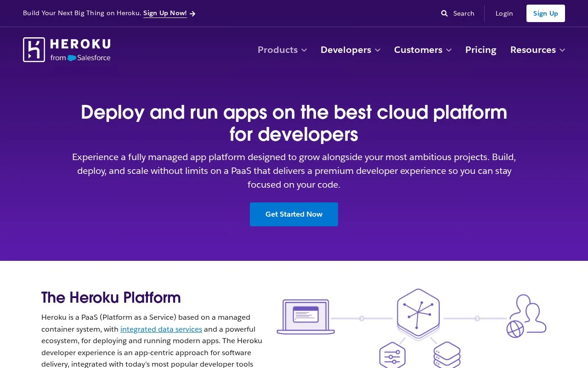Click the Search text in the header
Image resolution: width=588 pixels, height=368 pixels.
point(464,13)
